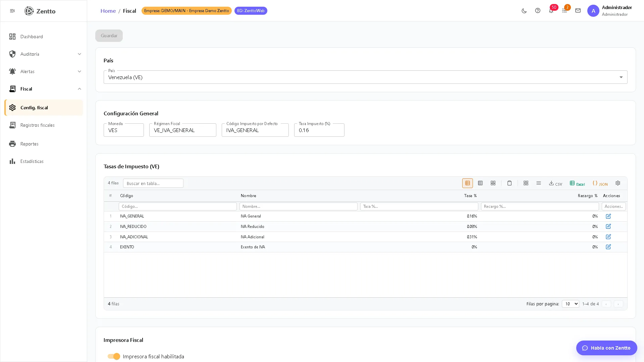This screenshot has width=644, height=362.
Task: Sort by the Nombre column header
Action: coord(249,196)
